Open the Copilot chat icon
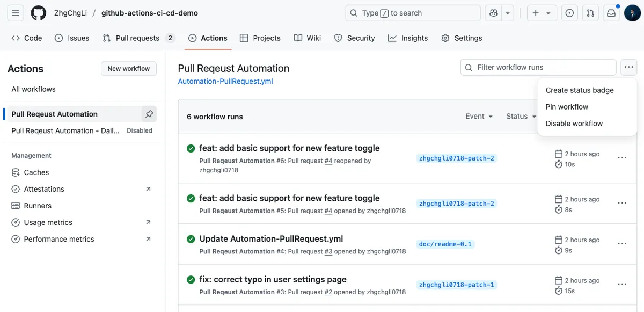 pos(494,13)
